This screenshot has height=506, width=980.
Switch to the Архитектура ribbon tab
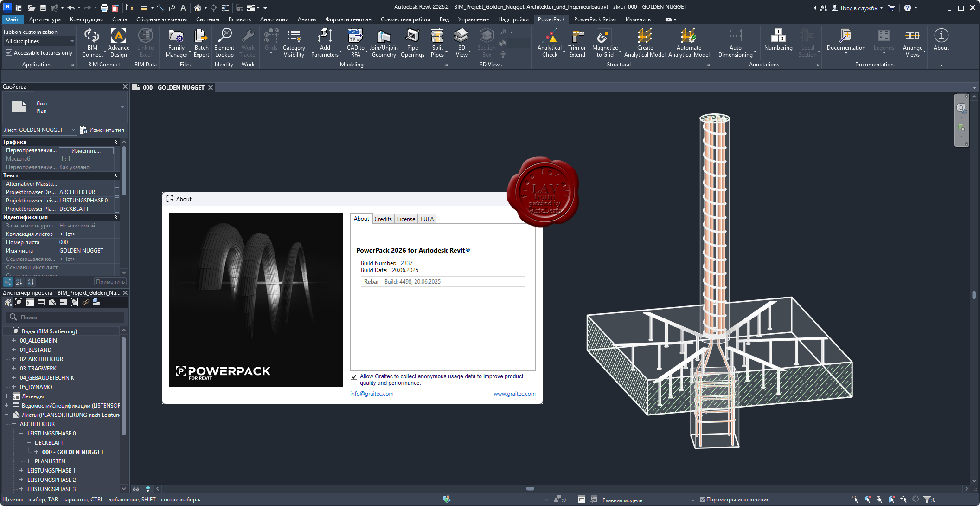coord(45,19)
